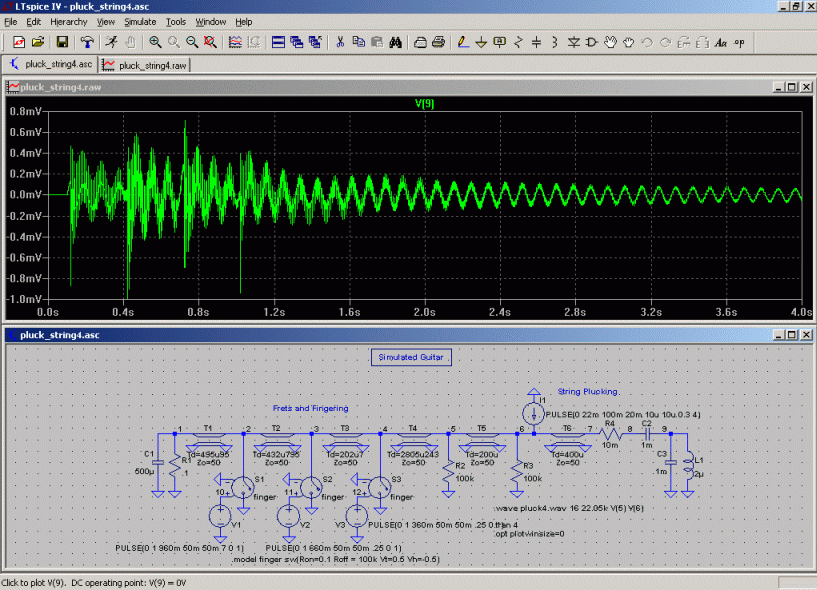The width and height of the screenshot is (817, 590).
Task: Pick the inductor component tool
Action: [x=554, y=42]
